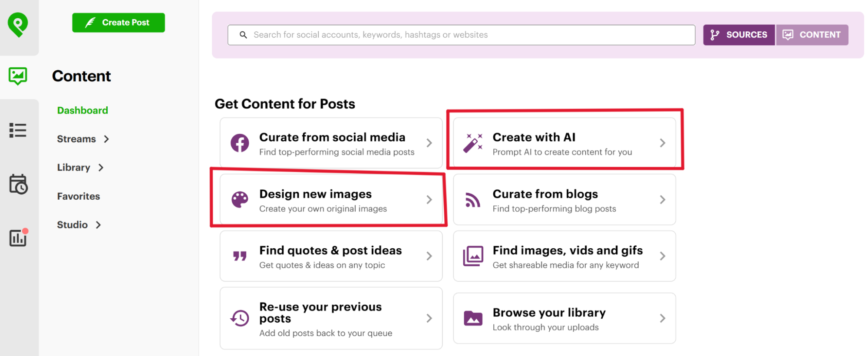Click the 'Get Content for Posts' heading

285,104
